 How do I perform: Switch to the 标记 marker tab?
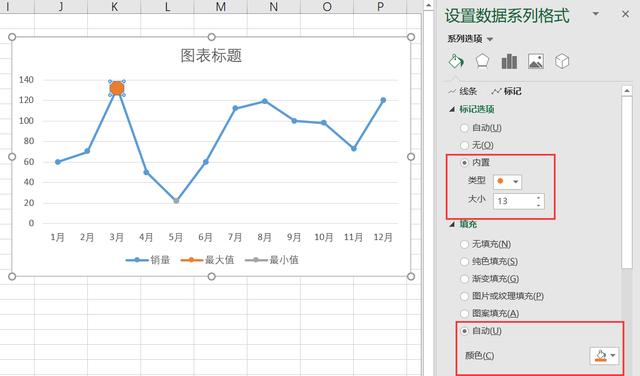(507, 91)
